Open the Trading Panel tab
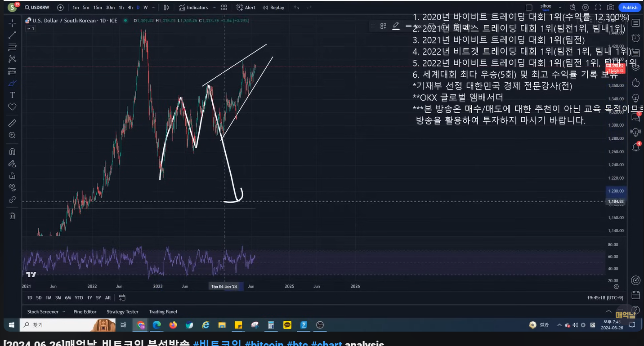This screenshot has height=346, width=644. 163,311
